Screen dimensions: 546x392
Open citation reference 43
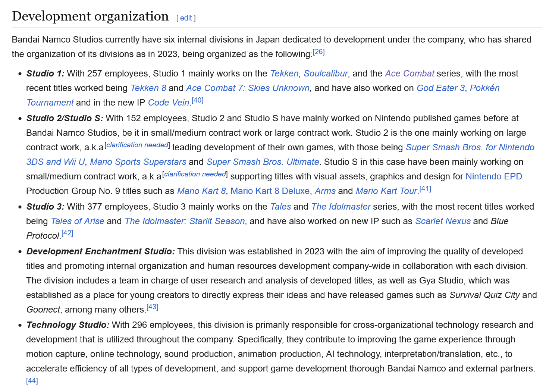coord(153,307)
